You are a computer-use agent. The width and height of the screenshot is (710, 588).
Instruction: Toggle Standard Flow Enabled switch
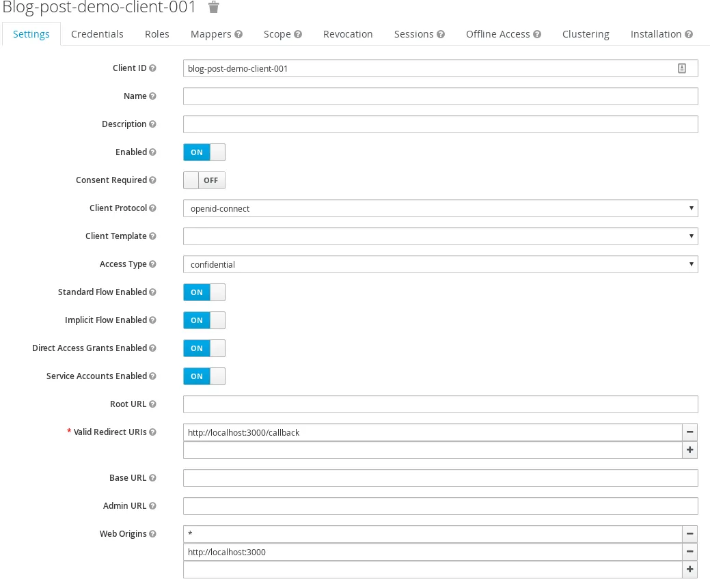coord(204,292)
